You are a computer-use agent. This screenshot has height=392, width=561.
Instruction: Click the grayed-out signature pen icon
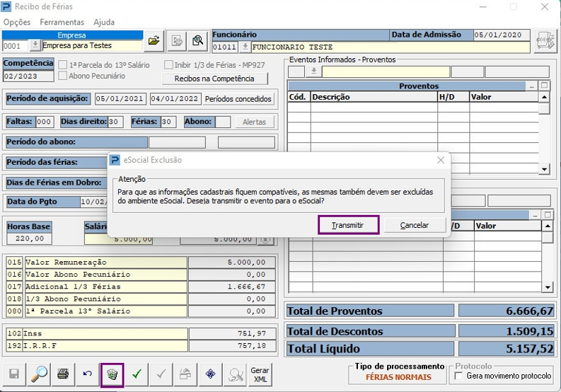(x=235, y=374)
